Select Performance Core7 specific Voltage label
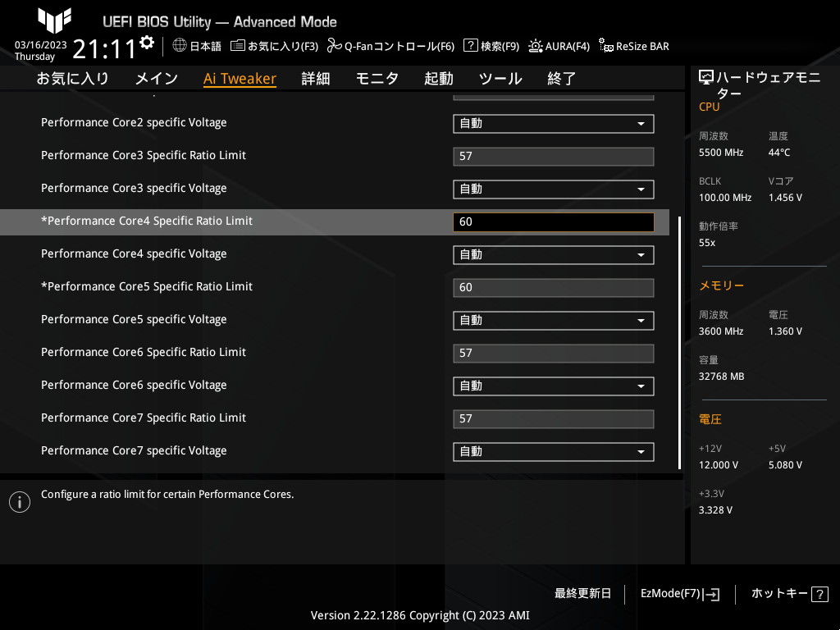Viewport: 840px width, 630px height. [x=134, y=450]
